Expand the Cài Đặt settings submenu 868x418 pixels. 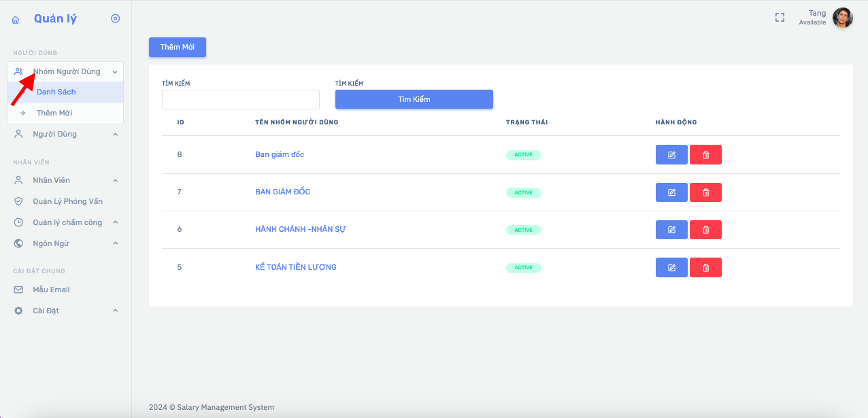(x=115, y=311)
